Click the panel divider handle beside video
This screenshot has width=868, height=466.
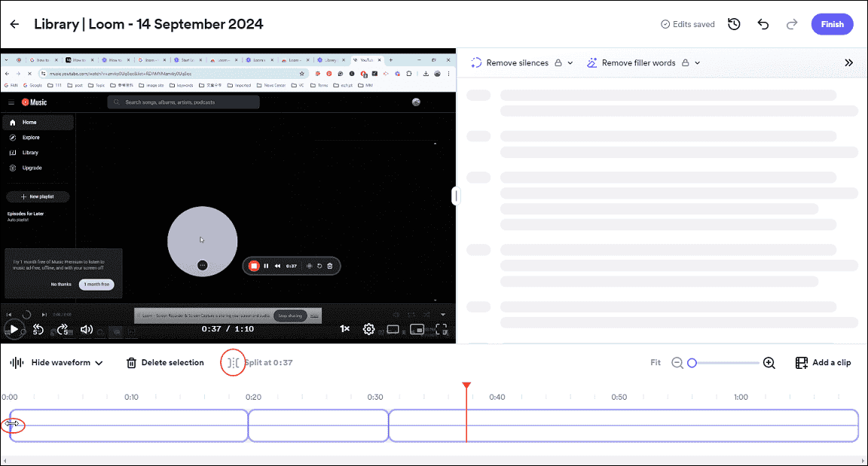(456, 196)
